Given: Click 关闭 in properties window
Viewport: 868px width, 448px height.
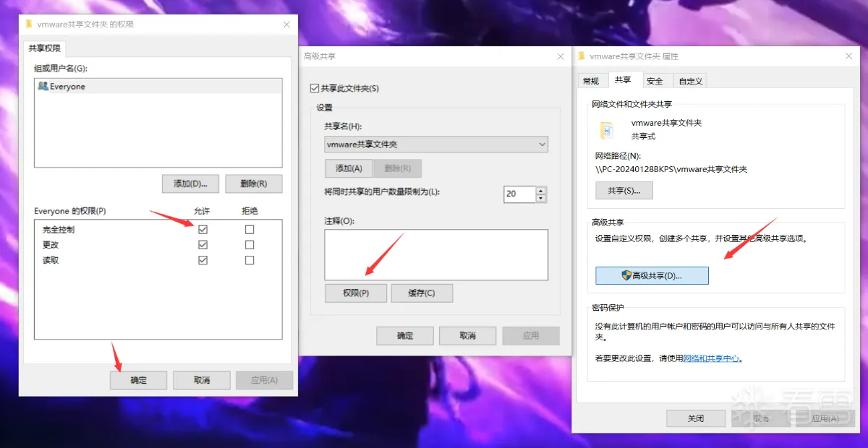Looking at the screenshot, I should [x=696, y=418].
